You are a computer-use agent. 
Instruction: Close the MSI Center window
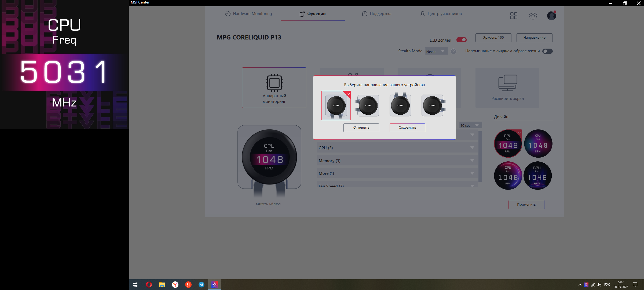639,3
